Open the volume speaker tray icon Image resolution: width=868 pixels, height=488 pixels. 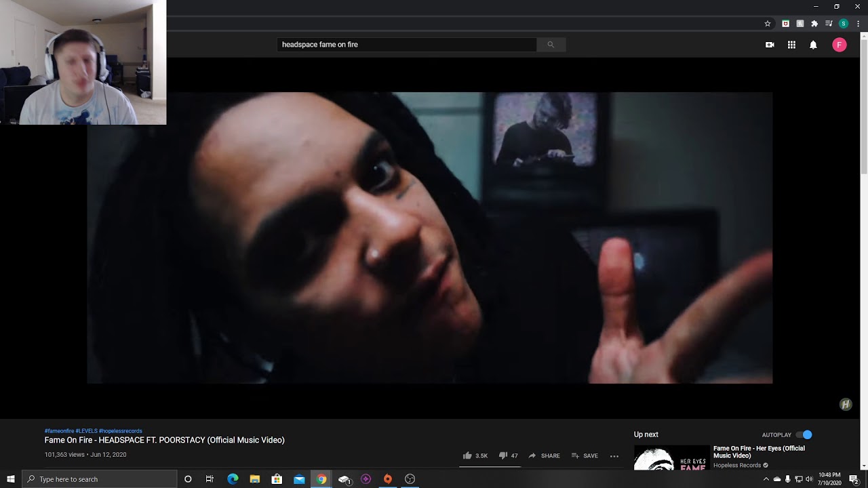(x=809, y=479)
